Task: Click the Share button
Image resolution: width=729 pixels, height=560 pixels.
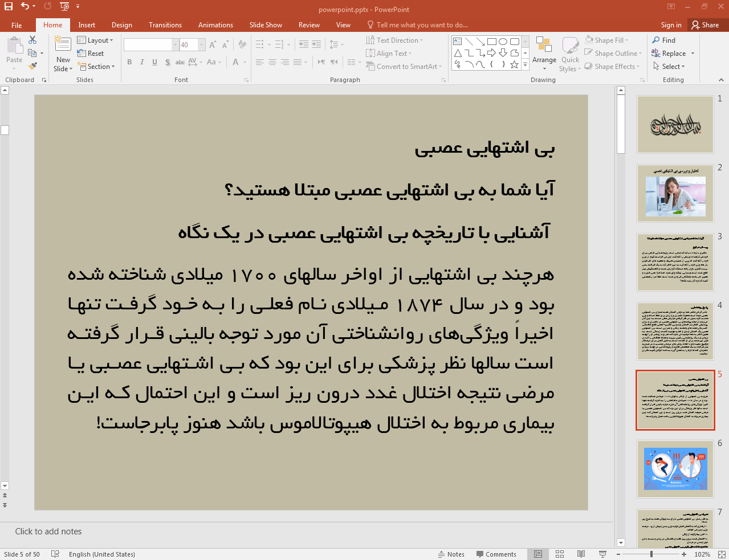Action: (705, 25)
